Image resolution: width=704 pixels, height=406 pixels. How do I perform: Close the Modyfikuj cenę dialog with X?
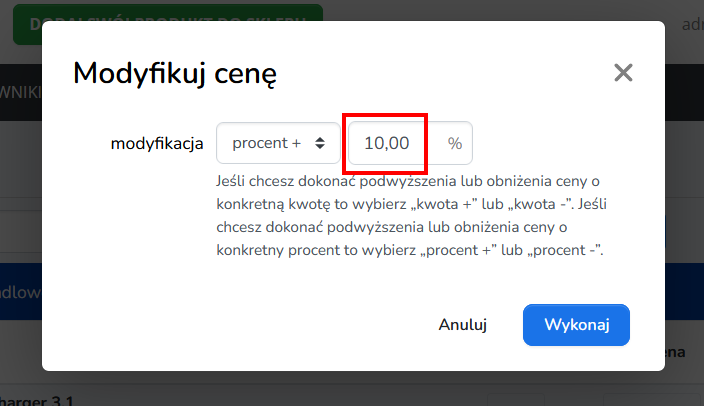coord(623,72)
